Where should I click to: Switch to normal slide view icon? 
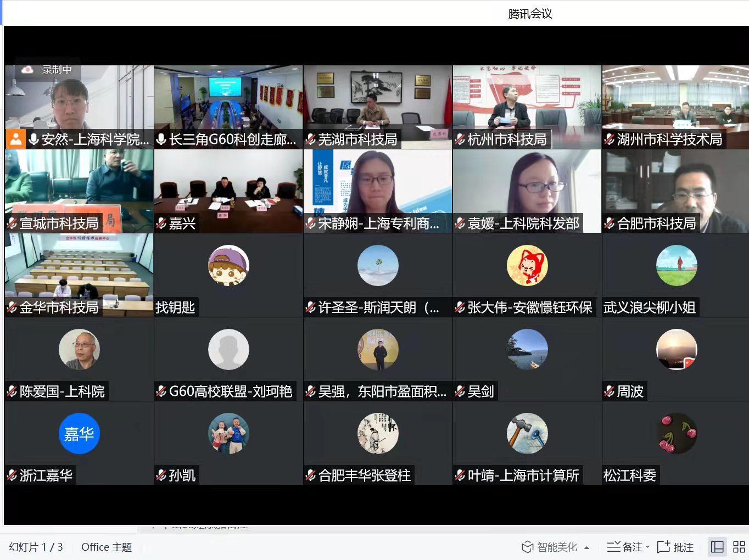[717, 547]
